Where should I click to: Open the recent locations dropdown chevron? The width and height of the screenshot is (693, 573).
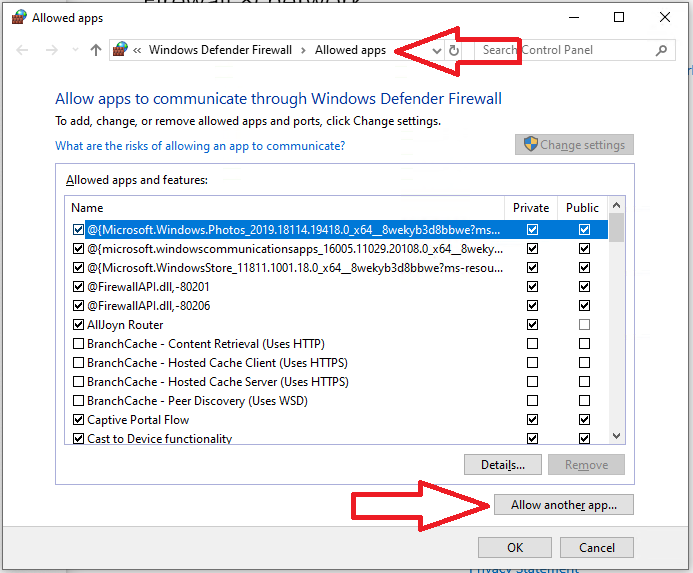pos(75,50)
